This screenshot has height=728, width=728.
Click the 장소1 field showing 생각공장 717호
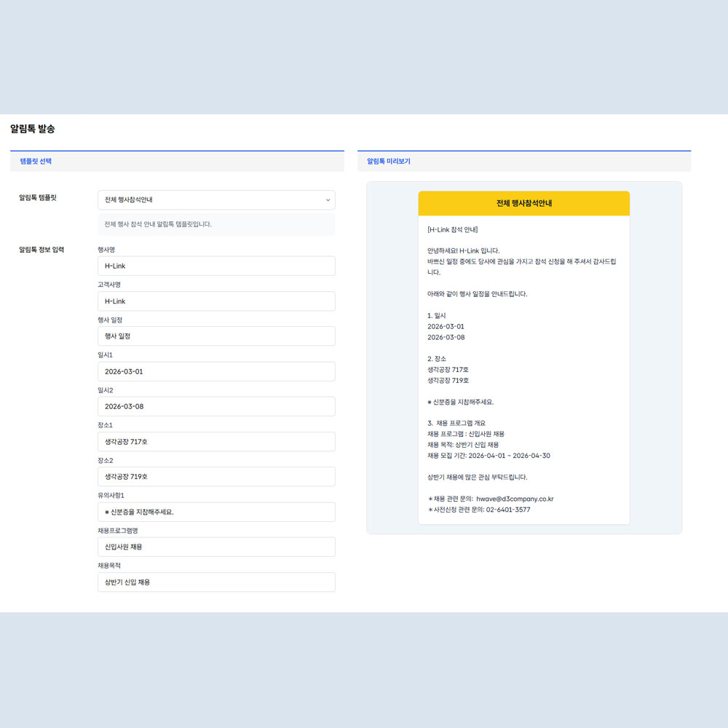(216, 442)
